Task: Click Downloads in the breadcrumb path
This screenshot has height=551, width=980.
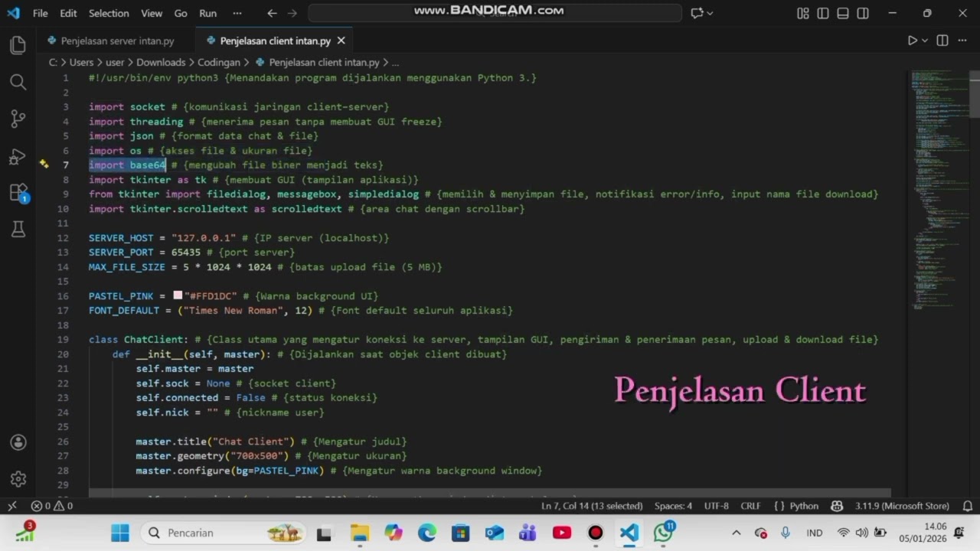Action: point(161,63)
